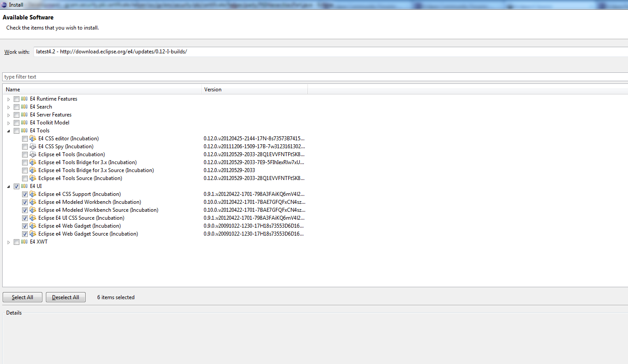Screen dimensions: 628x364
Task: Click the category icon beside E4 Tools
Action: (x=24, y=131)
